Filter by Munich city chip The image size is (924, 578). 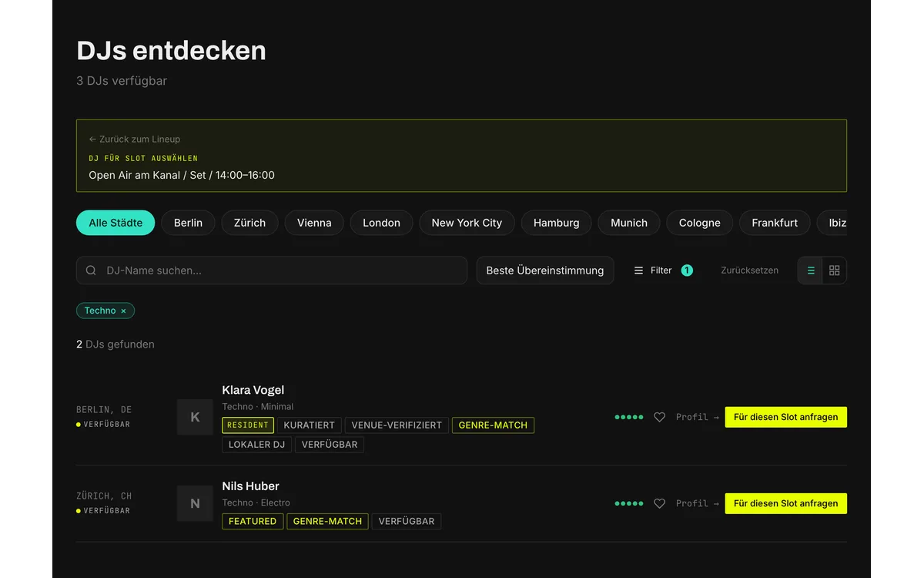click(x=629, y=223)
